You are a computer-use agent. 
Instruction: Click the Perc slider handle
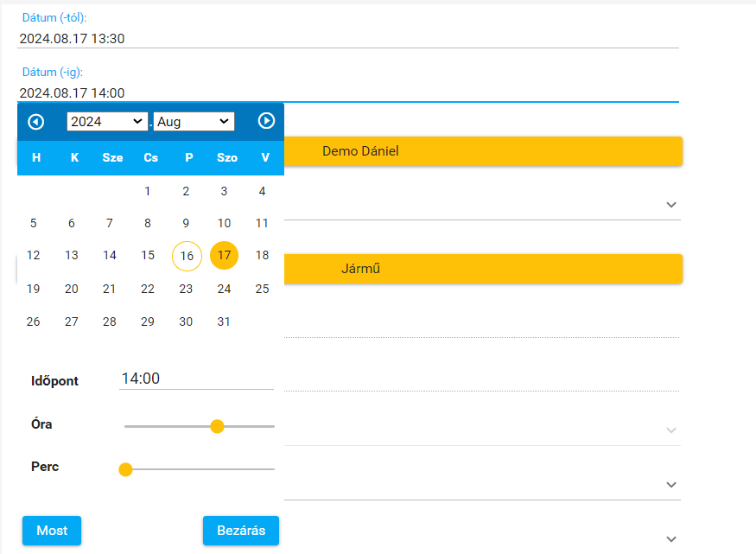point(125,469)
